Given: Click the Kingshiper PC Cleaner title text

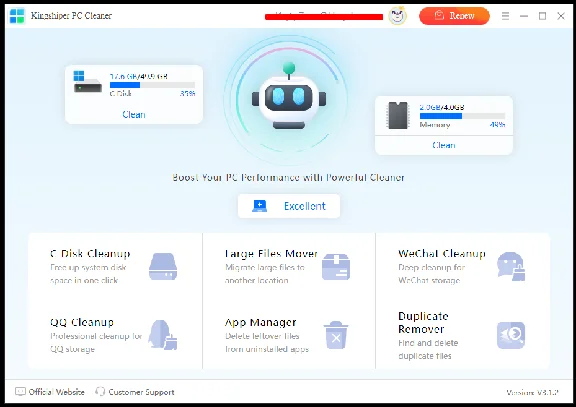Looking at the screenshot, I should click(71, 16).
